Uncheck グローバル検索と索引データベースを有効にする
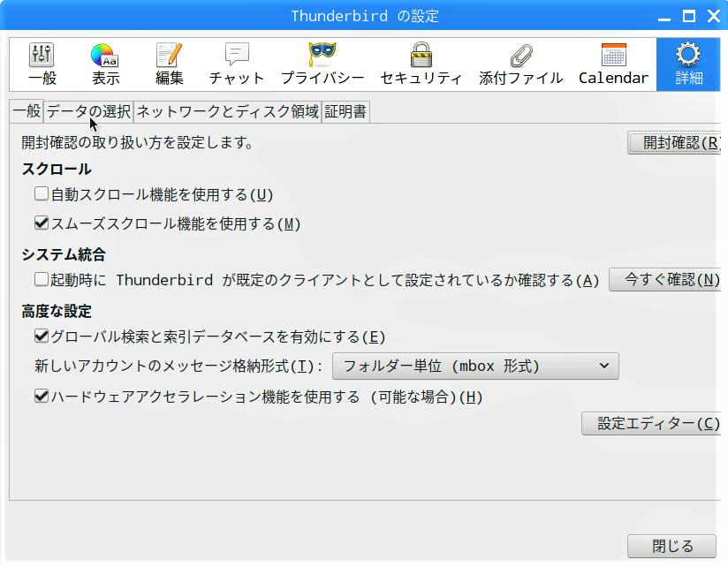This screenshot has height=567, width=728. [x=42, y=336]
